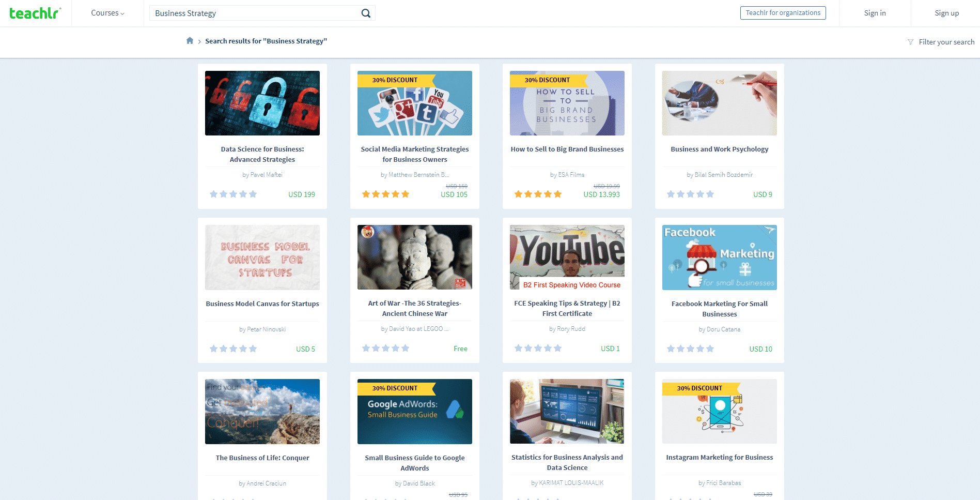Click title Data Science for Business: Advanced Strategies
This screenshot has width=980, height=500.
pyautogui.click(x=262, y=154)
